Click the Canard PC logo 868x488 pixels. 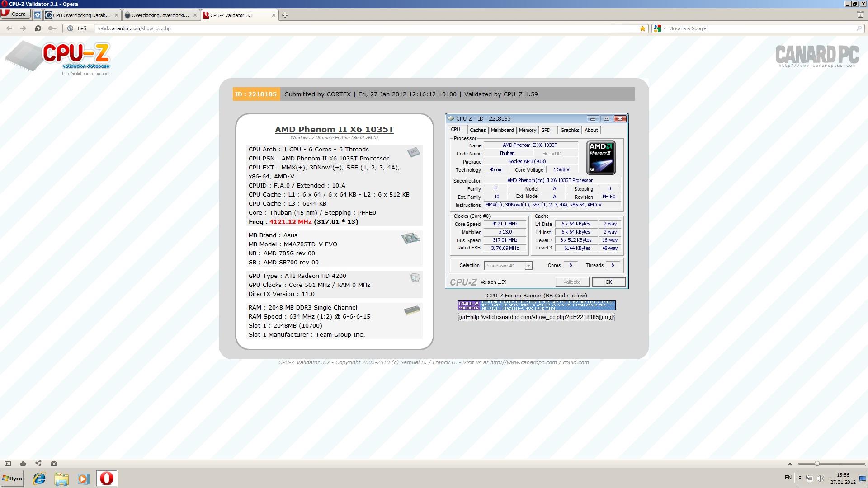(817, 56)
